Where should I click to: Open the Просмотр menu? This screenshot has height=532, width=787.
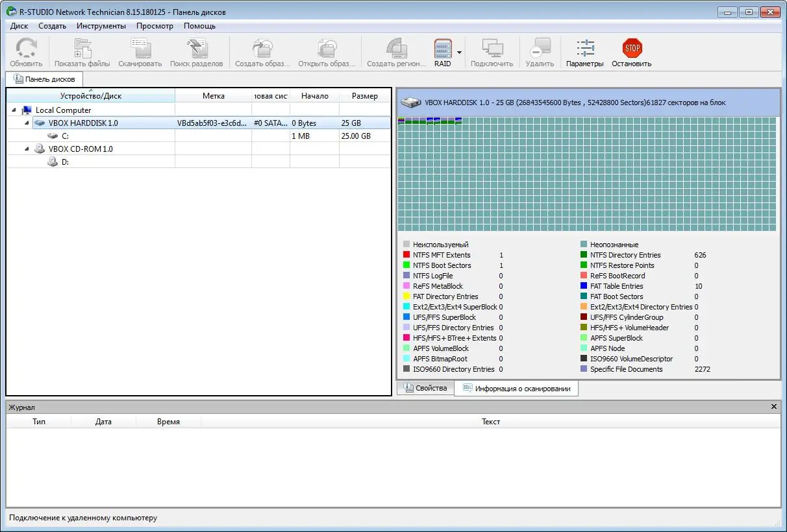155,26
